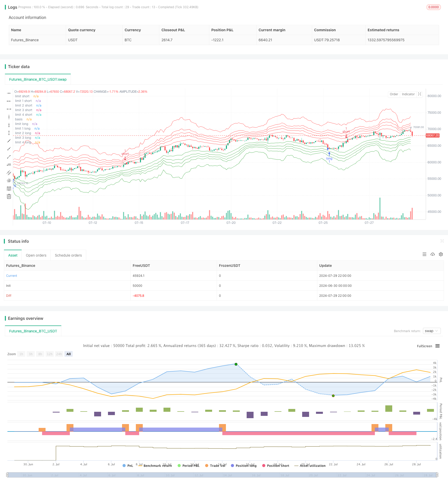Viewport: 448px width, 485px height.
Task: Click the red 0.0000 badge in Logs header
Action: point(434,7)
